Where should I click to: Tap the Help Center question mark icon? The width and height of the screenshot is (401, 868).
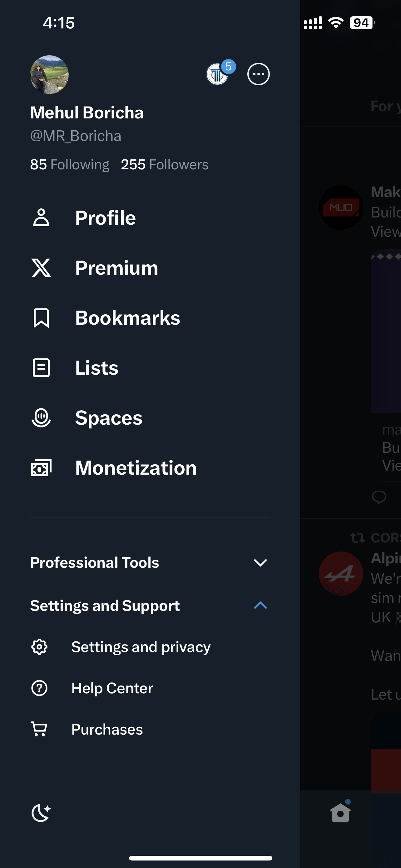(x=39, y=688)
